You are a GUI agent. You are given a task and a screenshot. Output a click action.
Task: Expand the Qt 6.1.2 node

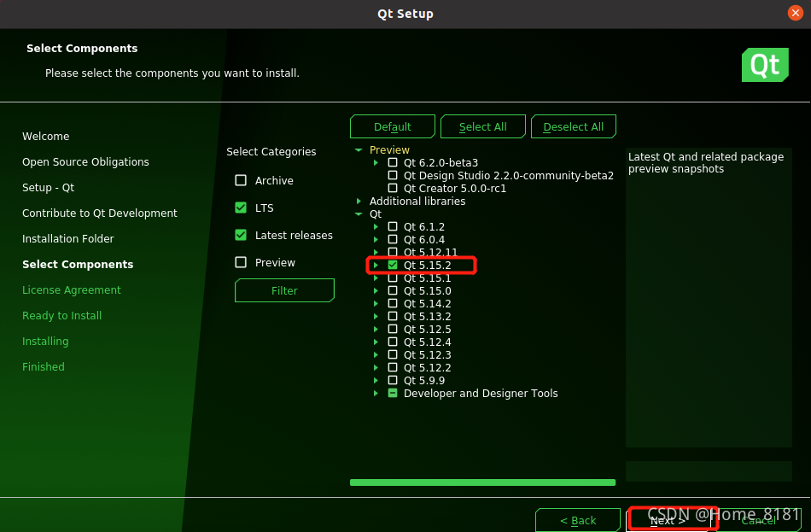[x=376, y=226]
